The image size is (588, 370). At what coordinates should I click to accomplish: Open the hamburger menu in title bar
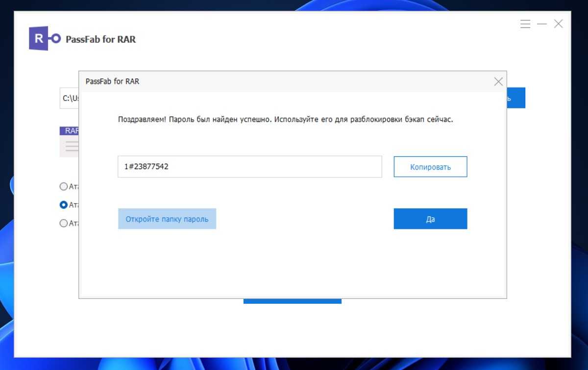[525, 24]
